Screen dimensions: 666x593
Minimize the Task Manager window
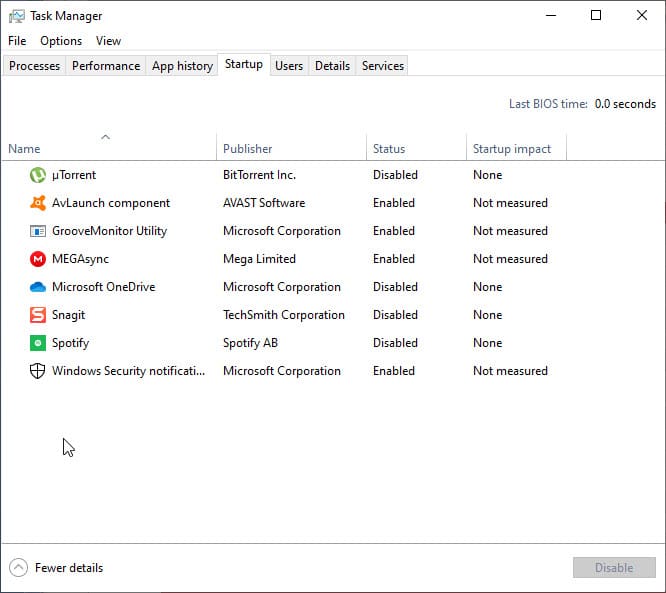(x=551, y=16)
